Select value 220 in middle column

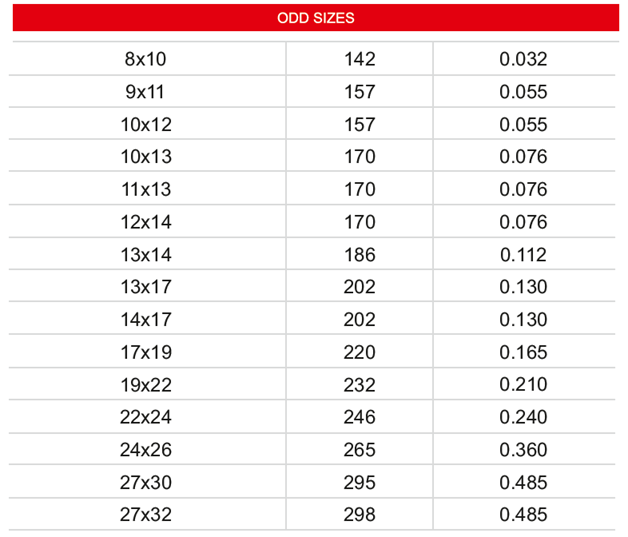[360, 353]
